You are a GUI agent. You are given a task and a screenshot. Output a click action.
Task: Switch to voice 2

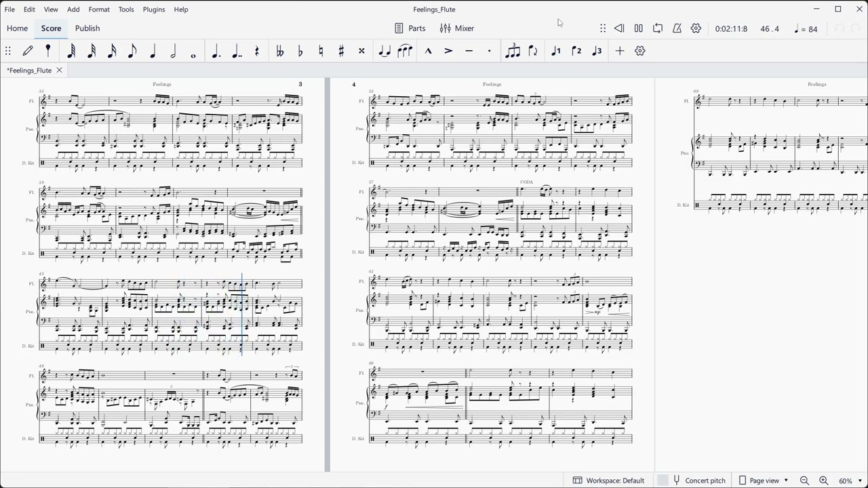pyautogui.click(x=576, y=51)
